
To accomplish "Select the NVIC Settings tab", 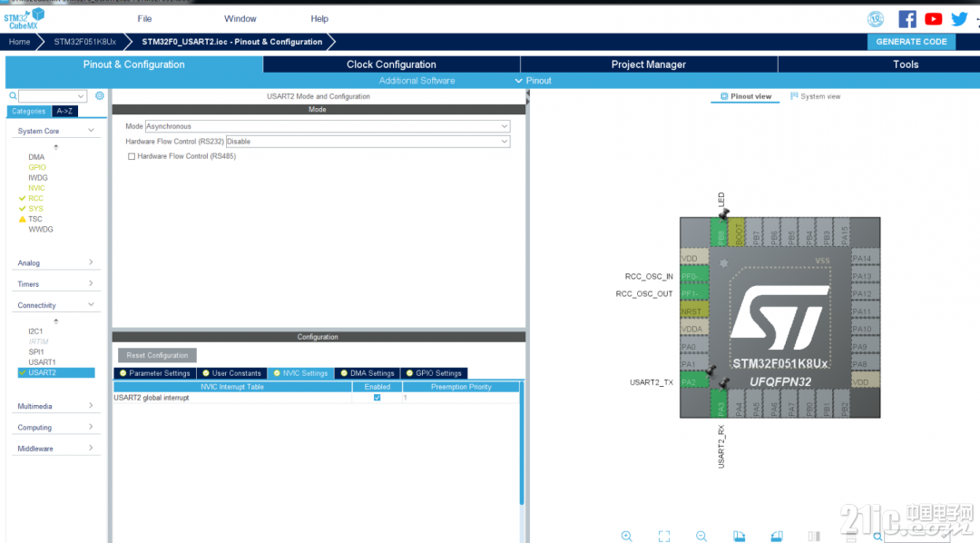I will [x=300, y=373].
